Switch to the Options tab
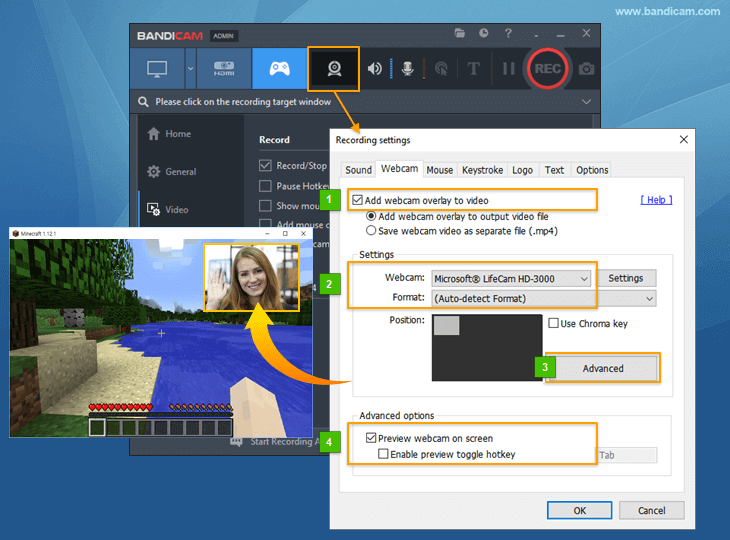Image resolution: width=730 pixels, height=540 pixels. tap(592, 170)
